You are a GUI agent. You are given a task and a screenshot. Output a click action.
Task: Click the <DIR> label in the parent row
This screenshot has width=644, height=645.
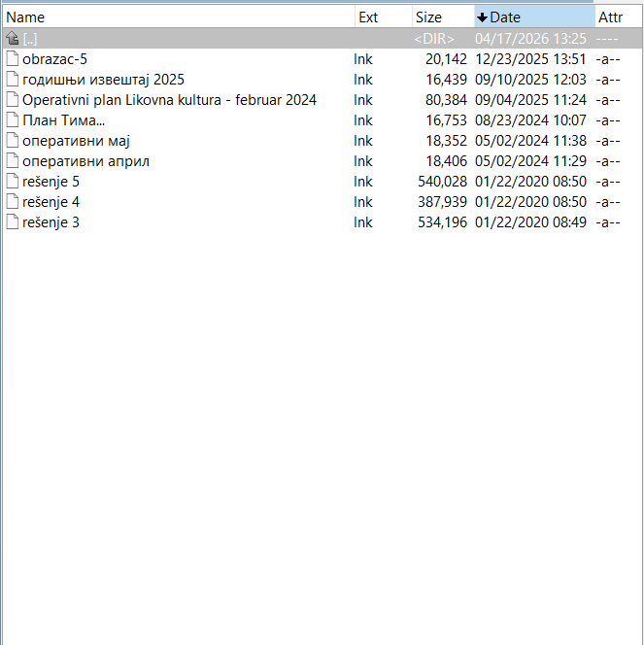tap(434, 39)
